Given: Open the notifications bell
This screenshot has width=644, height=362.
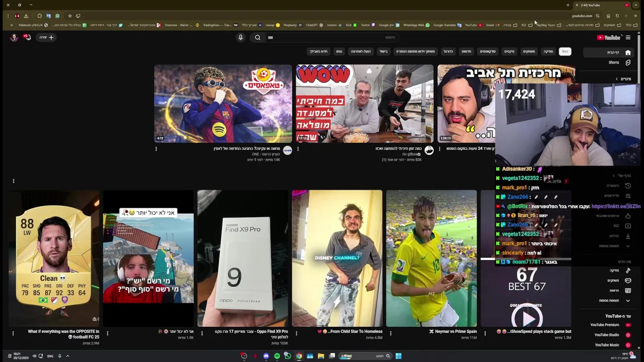Looking at the screenshot, I should pyautogui.click(x=27, y=37).
